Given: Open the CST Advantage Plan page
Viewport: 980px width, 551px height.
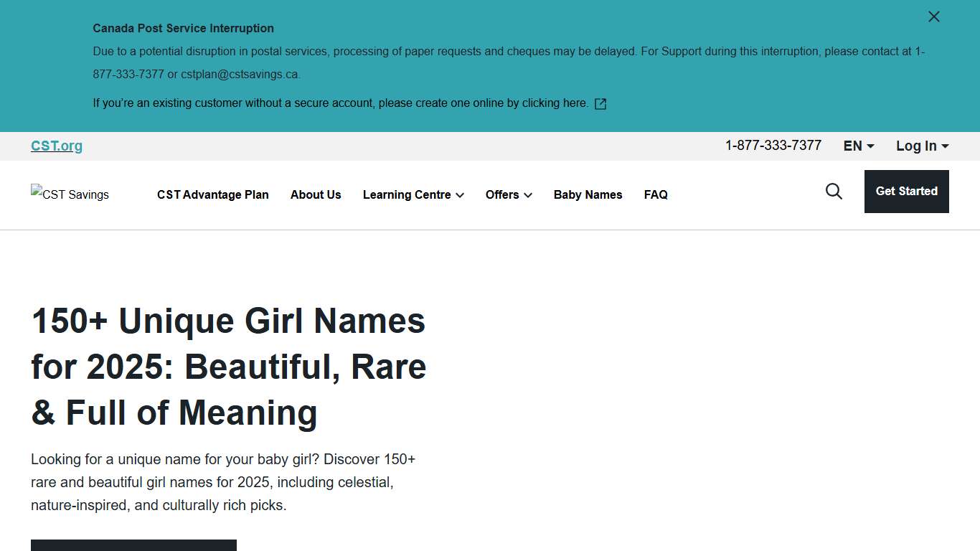Looking at the screenshot, I should pyautogui.click(x=212, y=194).
